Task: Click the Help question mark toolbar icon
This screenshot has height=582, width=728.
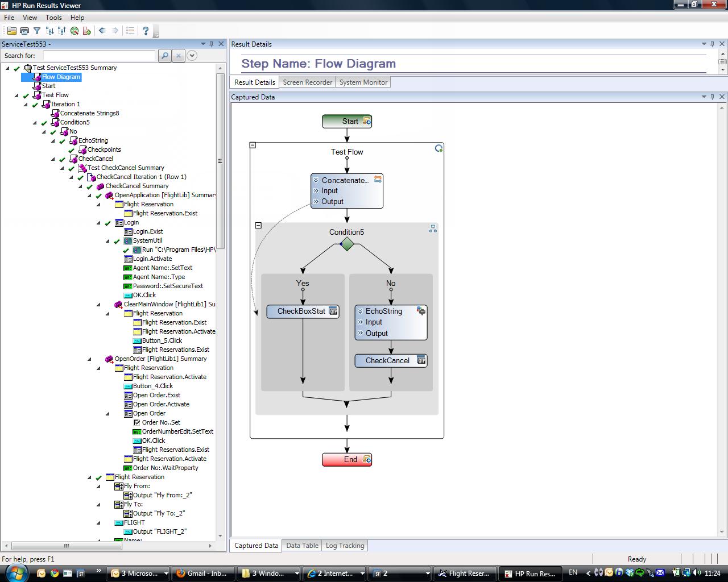Action: pyautogui.click(x=146, y=31)
